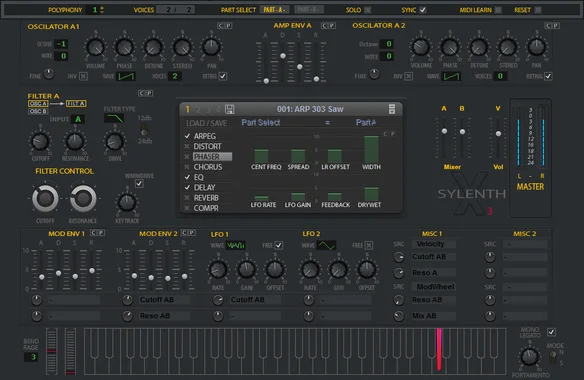
Task: Enable the DISTORT effect checkbox
Action: [x=187, y=146]
